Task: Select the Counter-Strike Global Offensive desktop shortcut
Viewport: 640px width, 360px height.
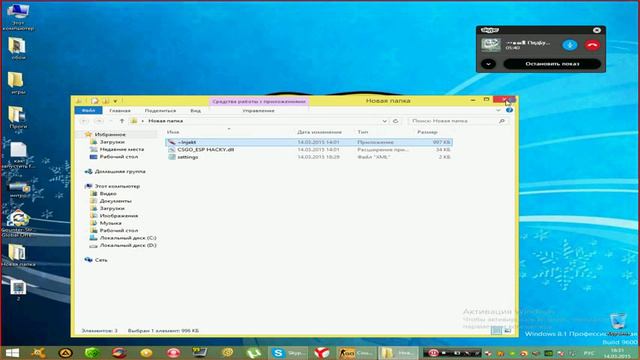Action: click(17, 224)
